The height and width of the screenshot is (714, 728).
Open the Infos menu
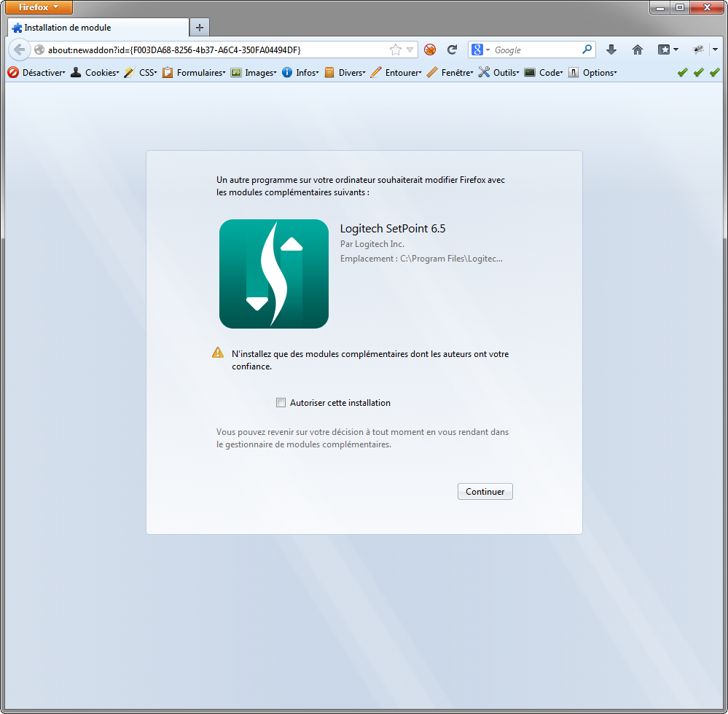click(300, 72)
